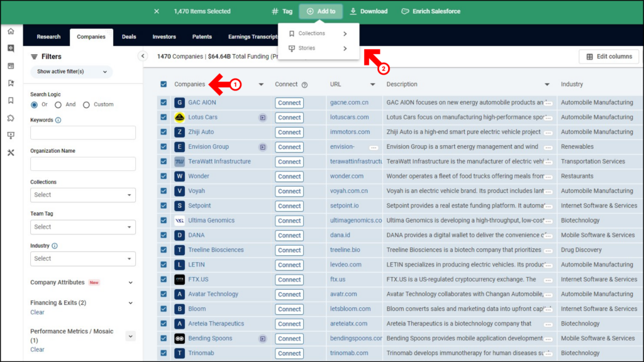Viewport: 644px width, 362px height.
Task: Collapse the filters panel with the chevron
Action: click(143, 56)
